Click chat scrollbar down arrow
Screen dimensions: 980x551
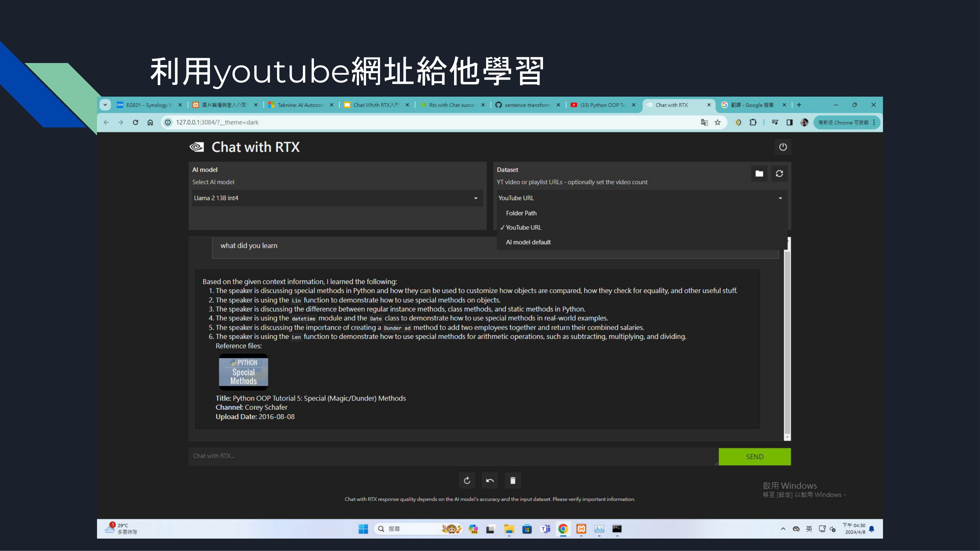[787, 437]
